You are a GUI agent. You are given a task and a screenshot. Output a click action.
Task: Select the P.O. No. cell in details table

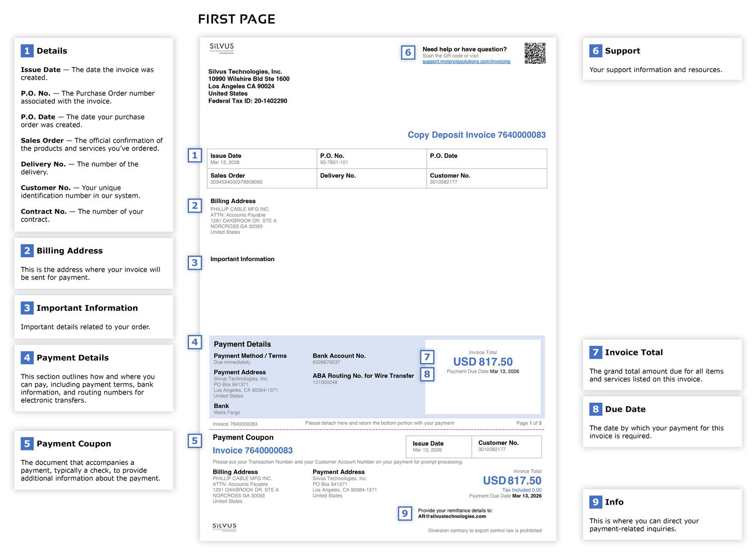click(371, 159)
